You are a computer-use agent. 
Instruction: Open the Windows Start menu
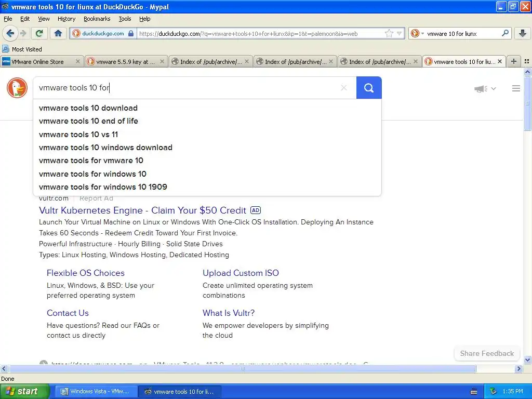coord(25,391)
